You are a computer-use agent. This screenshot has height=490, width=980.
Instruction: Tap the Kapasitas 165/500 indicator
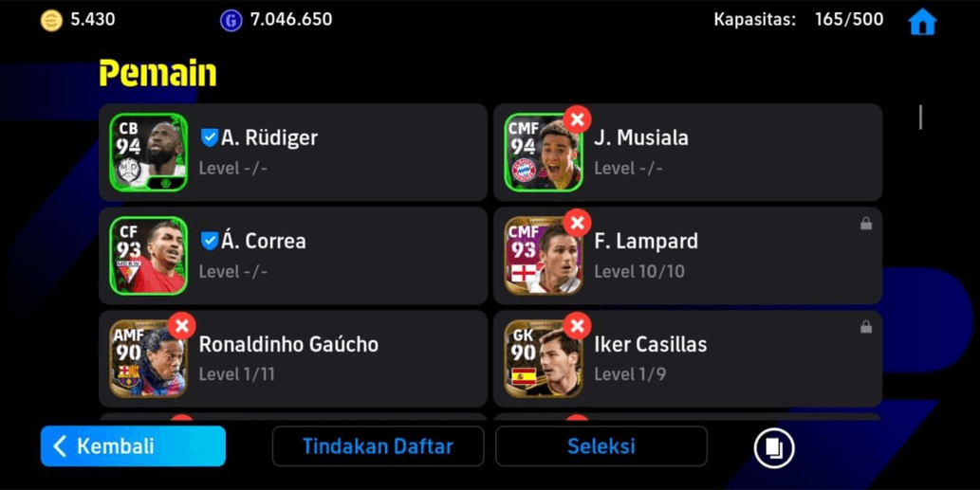799,20
